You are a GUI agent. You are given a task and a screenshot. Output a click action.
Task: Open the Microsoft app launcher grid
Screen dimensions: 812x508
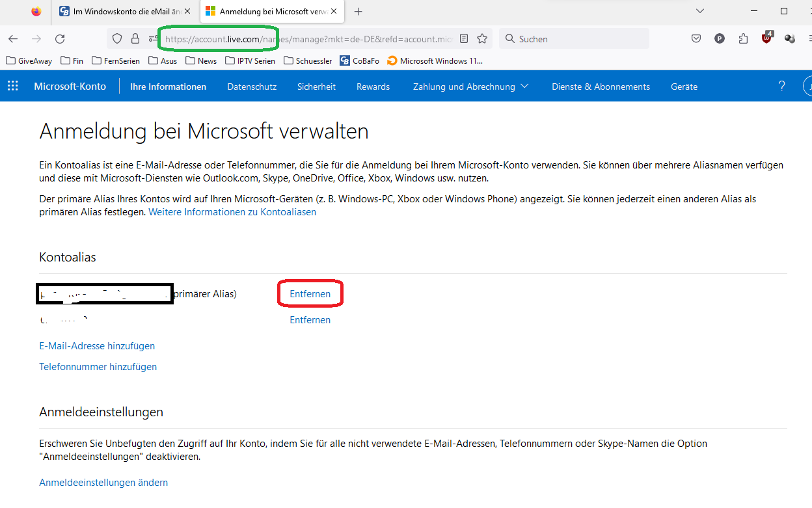pyautogui.click(x=12, y=87)
